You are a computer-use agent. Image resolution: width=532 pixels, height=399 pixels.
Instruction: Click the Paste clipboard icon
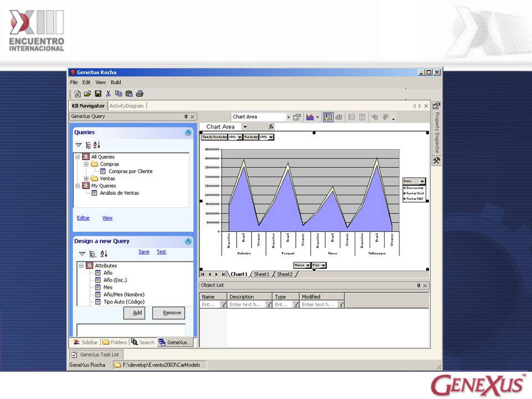coord(129,94)
